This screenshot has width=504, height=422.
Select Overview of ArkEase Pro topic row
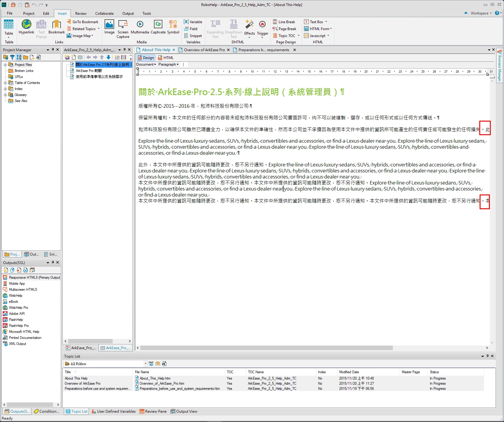coord(83,383)
